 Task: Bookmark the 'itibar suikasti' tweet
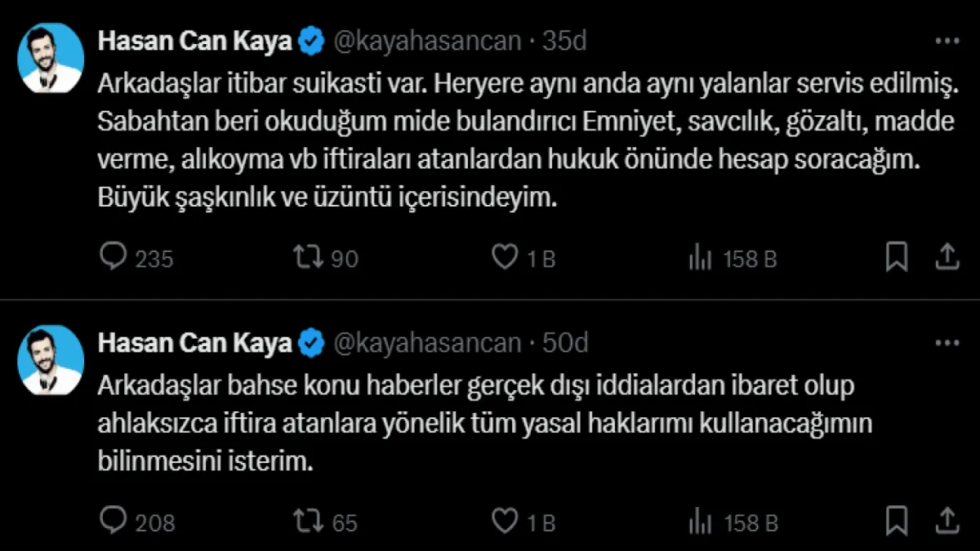click(897, 258)
